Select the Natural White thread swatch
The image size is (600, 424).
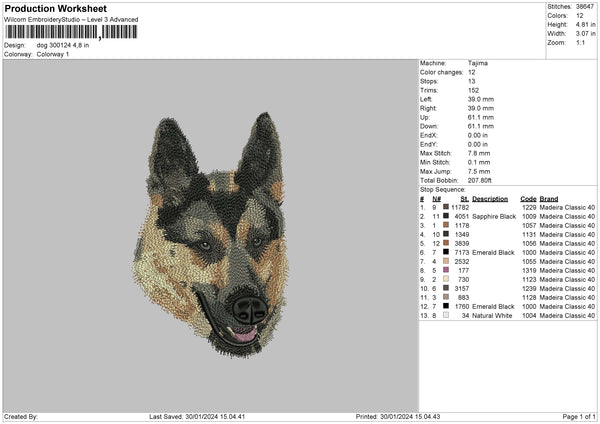(446, 315)
